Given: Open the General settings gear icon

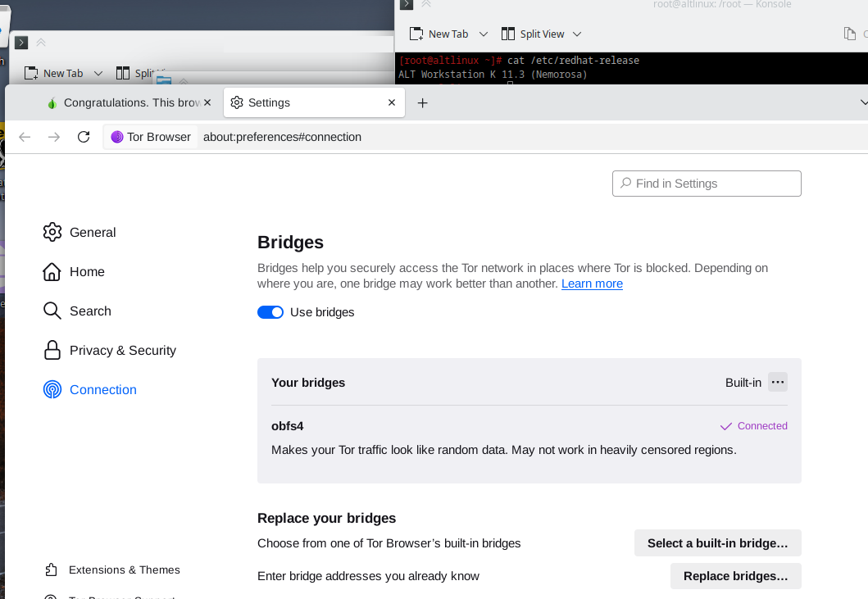Looking at the screenshot, I should coord(52,232).
